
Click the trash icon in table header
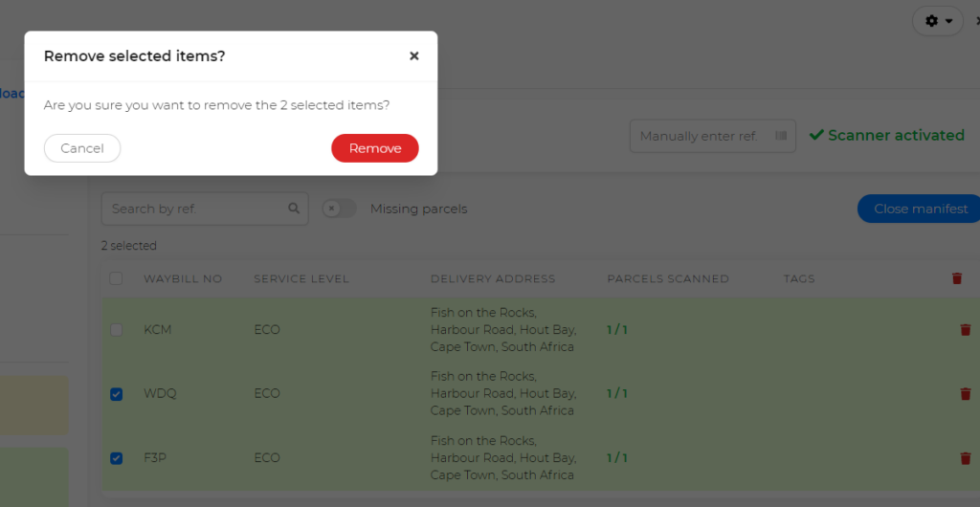coord(957,278)
